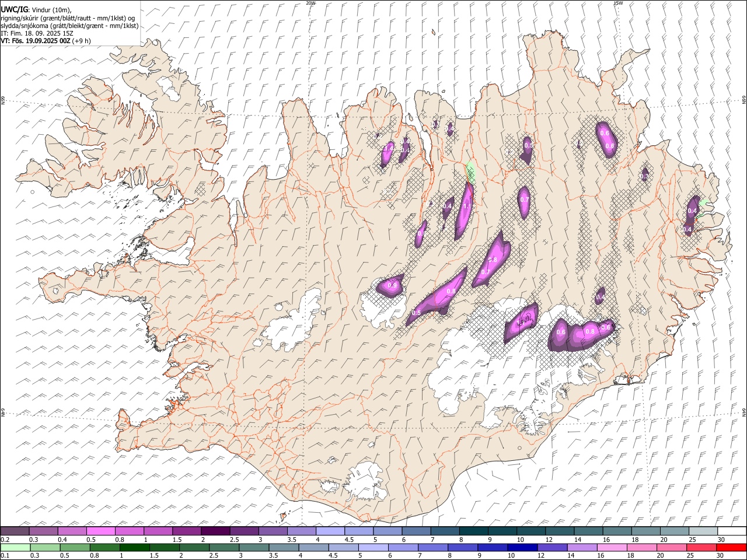Screen dimensions: 747x560
Task: Select the deep blue swatch at 10 in lower legend
Action: (522, 547)
